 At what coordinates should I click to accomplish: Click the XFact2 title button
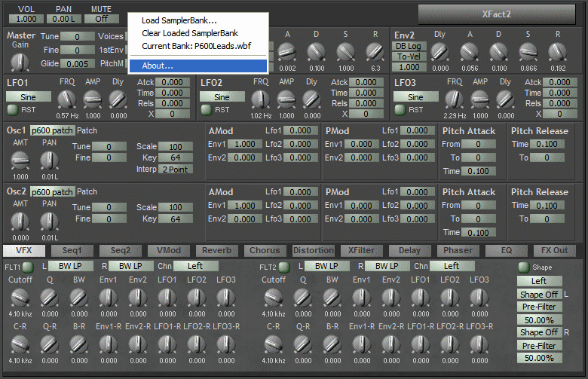click(497, 14)
